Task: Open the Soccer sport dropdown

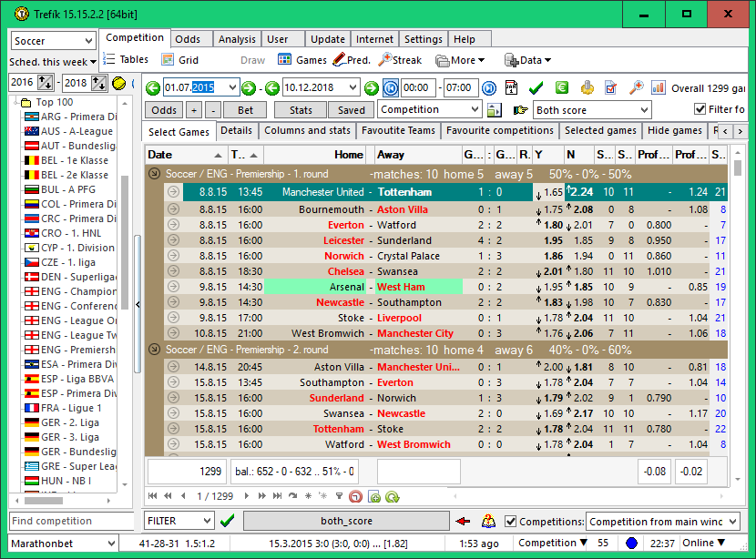Action: 88,41
